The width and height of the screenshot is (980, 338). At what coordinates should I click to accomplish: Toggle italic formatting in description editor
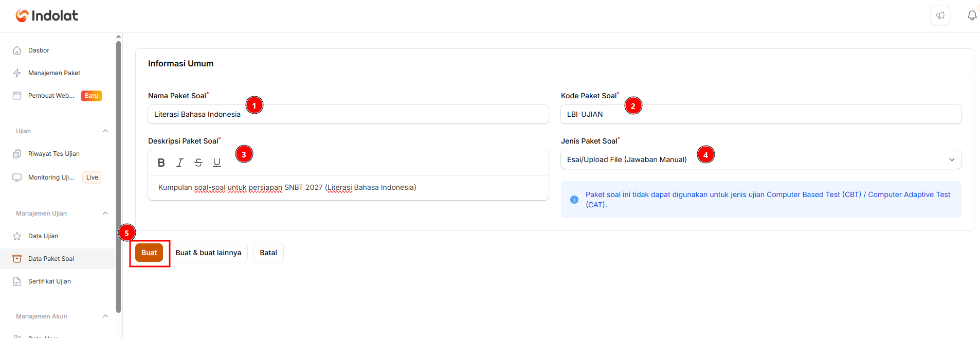(180, 163)
